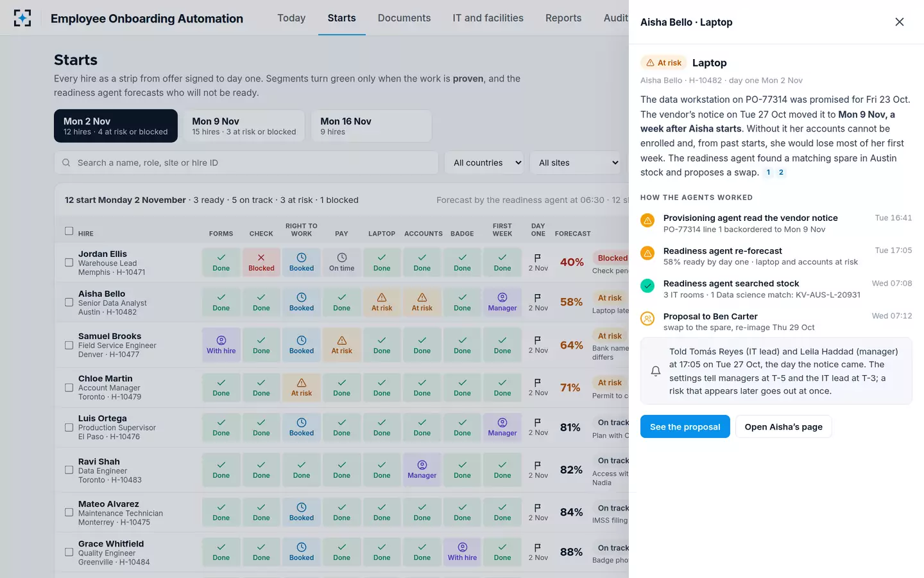Click Samuel Brooks's With hire forms cell
This screenshot has height=578, width=924.
point(221,345)
